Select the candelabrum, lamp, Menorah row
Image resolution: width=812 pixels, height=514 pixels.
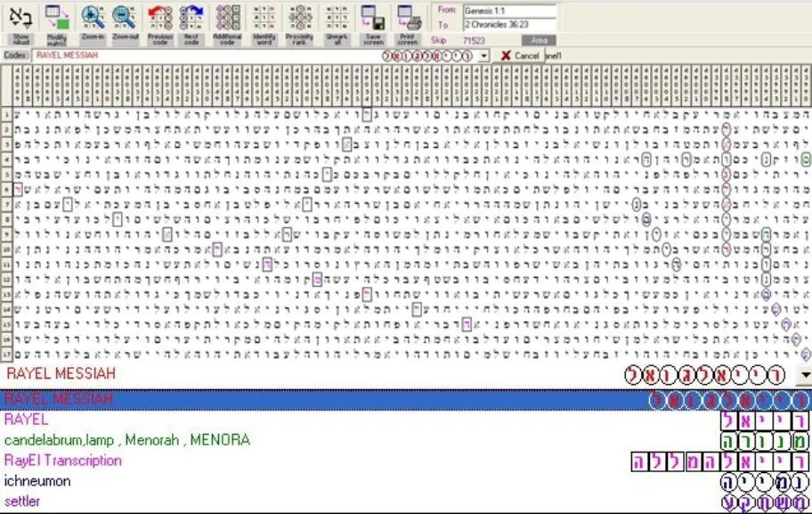point(406,440)
